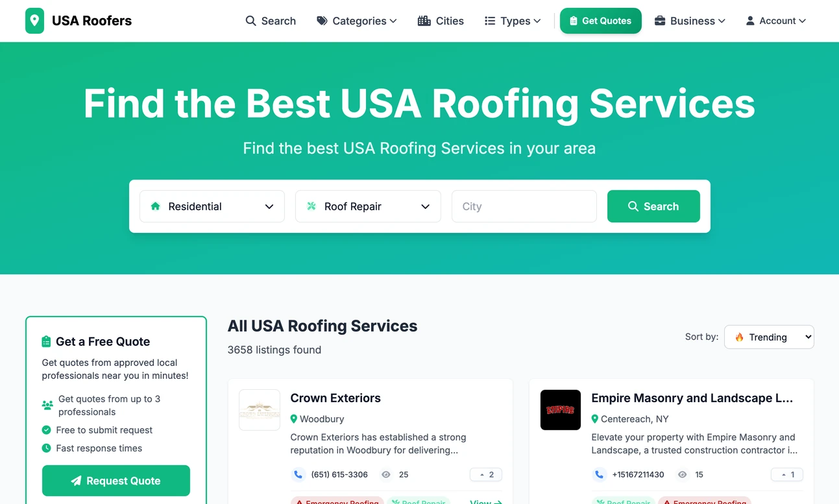Open the Sort by Trending dropdown
This screenshot has width=839, height=504.
pos(769,337)
